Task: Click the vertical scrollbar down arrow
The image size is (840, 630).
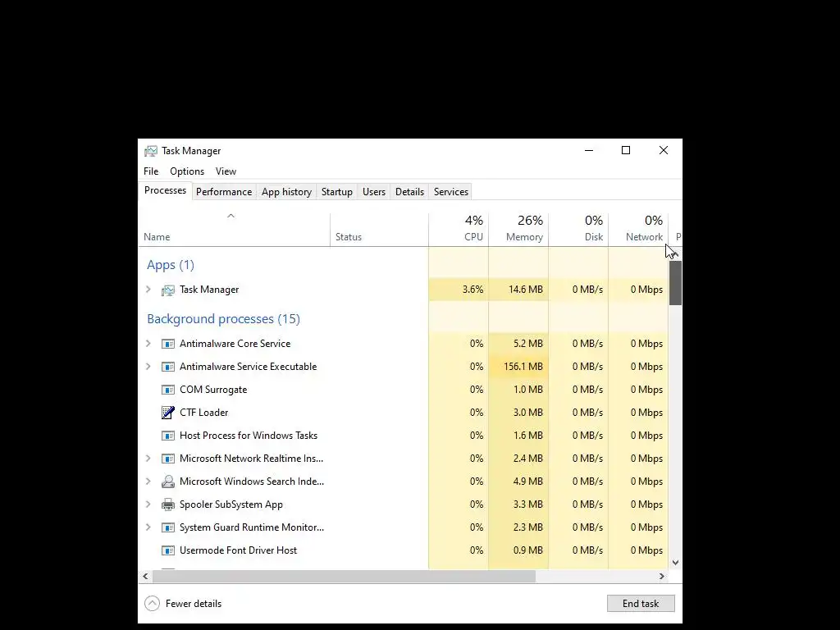Action: 676,563
